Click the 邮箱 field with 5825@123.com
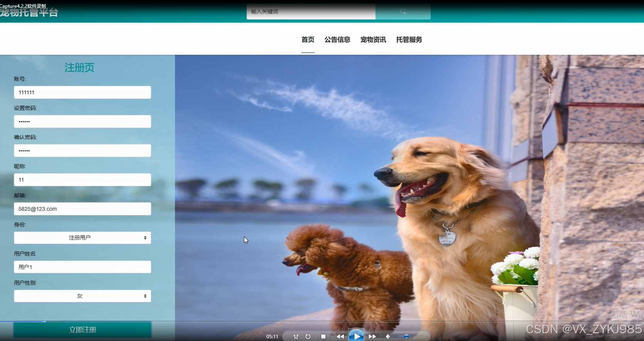 [83, 209]
